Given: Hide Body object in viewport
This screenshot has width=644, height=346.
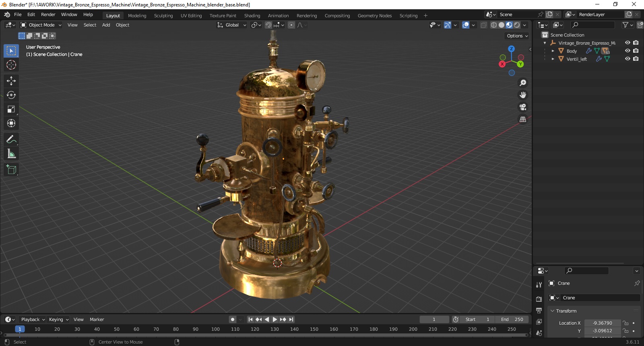Looking at the screenshot, I should 627,51.
